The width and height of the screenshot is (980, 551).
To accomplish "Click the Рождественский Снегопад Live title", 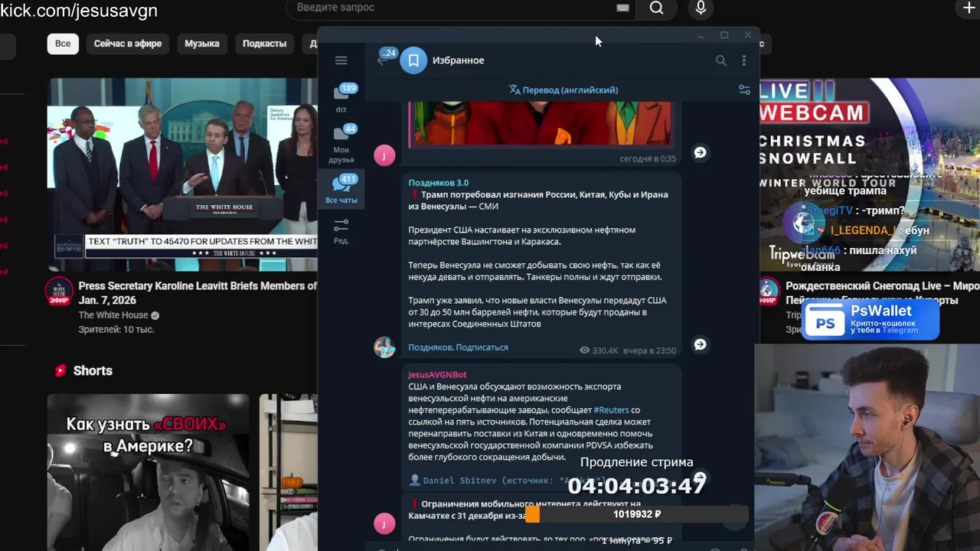I will click(882, 293).
